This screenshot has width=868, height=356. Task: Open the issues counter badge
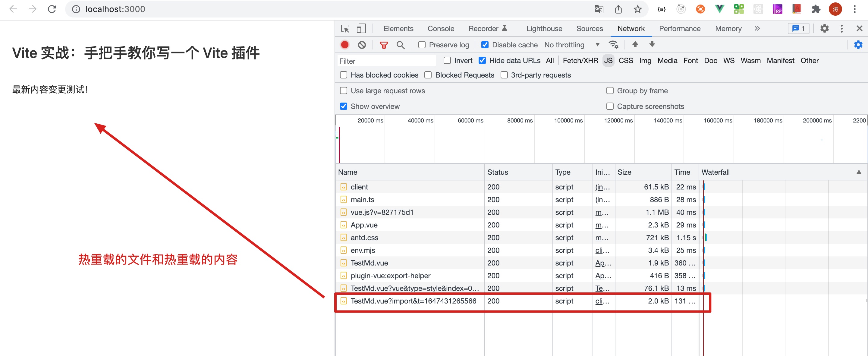pyautogui.click(x=798, y=29)
